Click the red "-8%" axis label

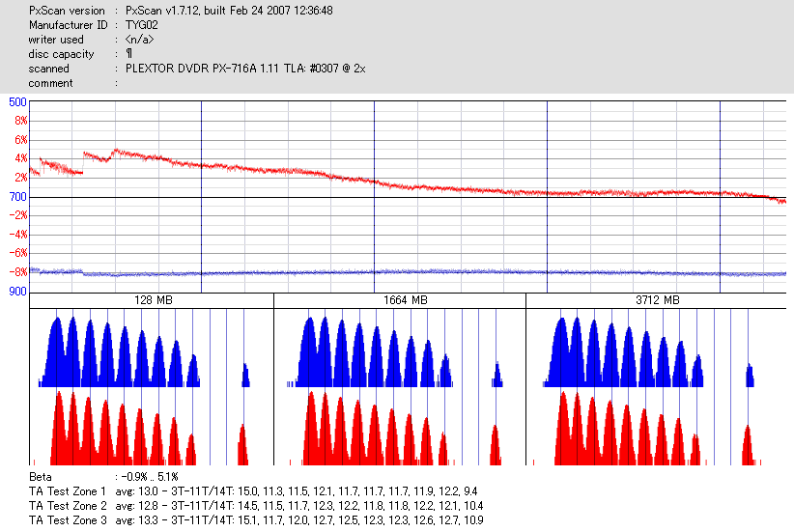(x=19, y=272)
